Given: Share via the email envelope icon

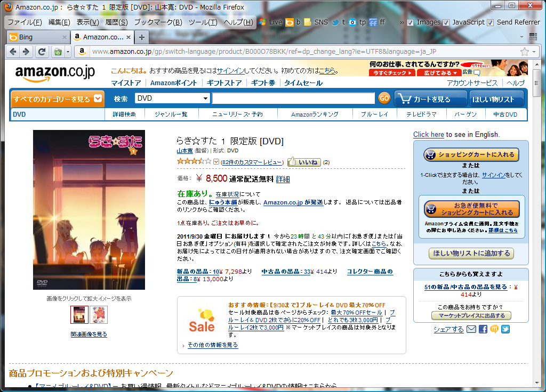Looking at the screenshot, I should [471, 329].
